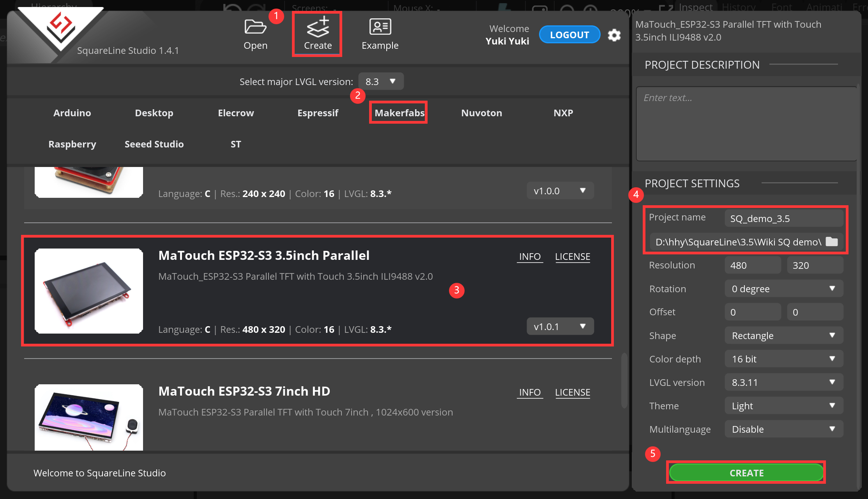This screenshot has width=868, height=499.
Task: Open v1.0.1 version dropdown of 3.5inch board
Action: [560, 327]
